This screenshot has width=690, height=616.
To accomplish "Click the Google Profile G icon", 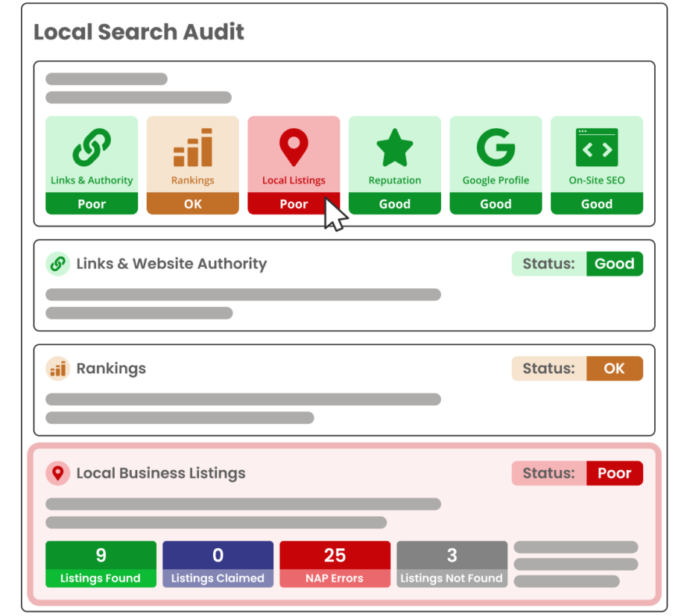I will pos(496,147).
